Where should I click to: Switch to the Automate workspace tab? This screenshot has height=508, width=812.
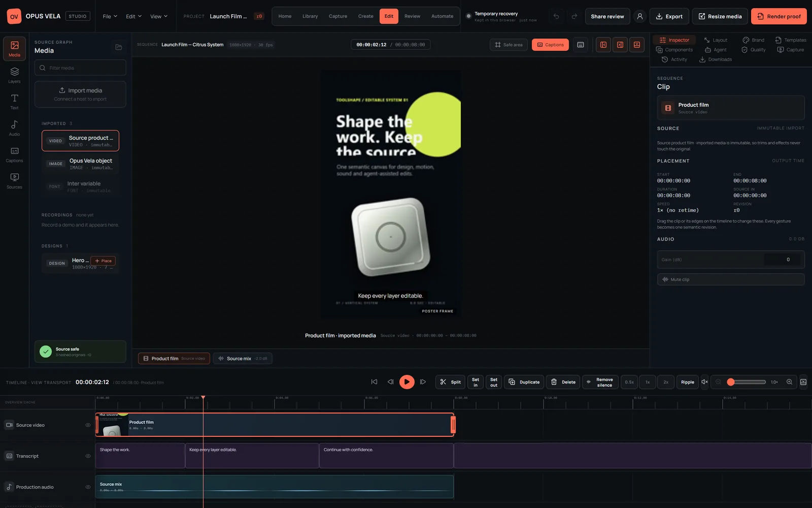pos(442,16)
